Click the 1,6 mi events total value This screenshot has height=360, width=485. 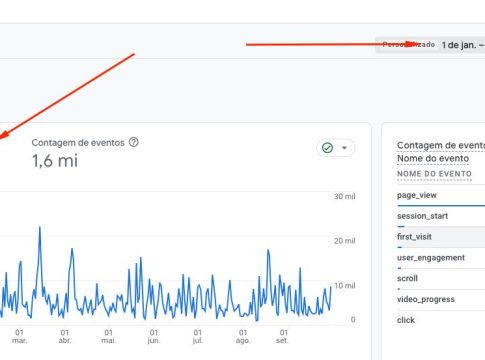click(x=55, y=161)
